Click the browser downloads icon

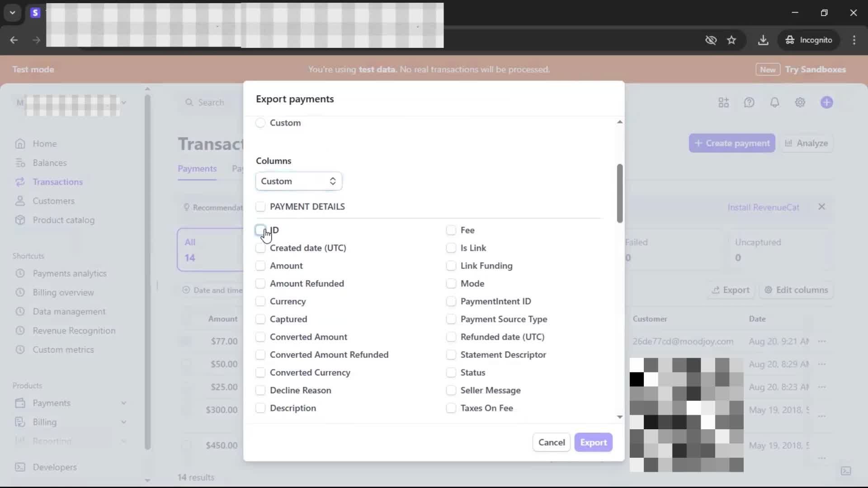click(763, 40)
